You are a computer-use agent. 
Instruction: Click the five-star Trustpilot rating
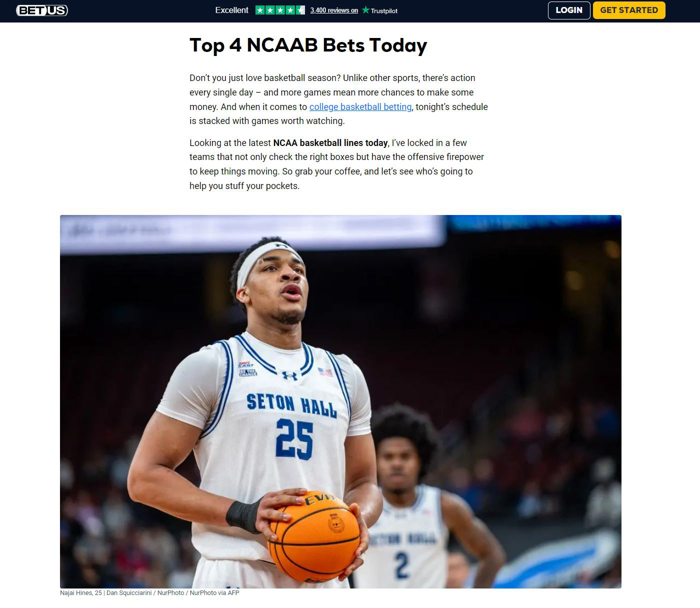pyautogui.click(x=280, y=10)
